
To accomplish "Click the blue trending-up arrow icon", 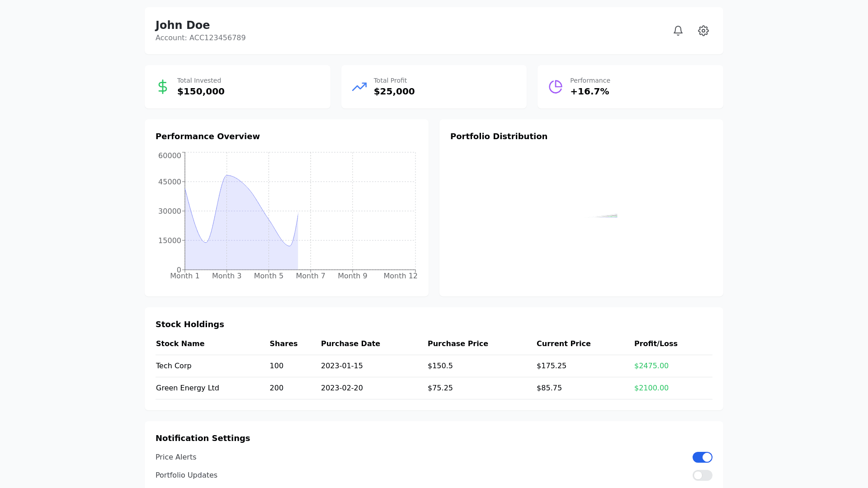I will 359,87.
